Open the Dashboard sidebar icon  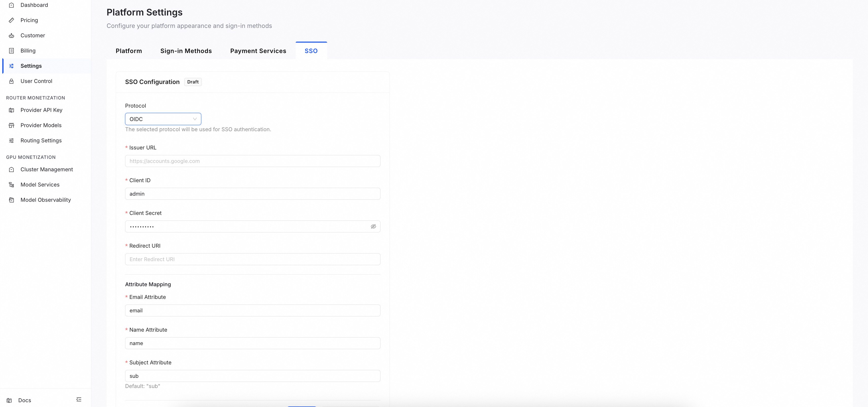[x=11, y=5]
